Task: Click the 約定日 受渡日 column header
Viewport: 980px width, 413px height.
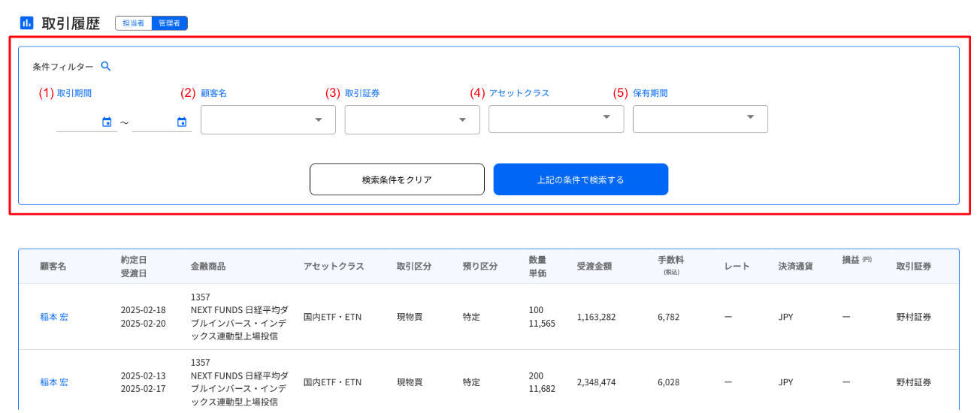Action: pos(134,267)
